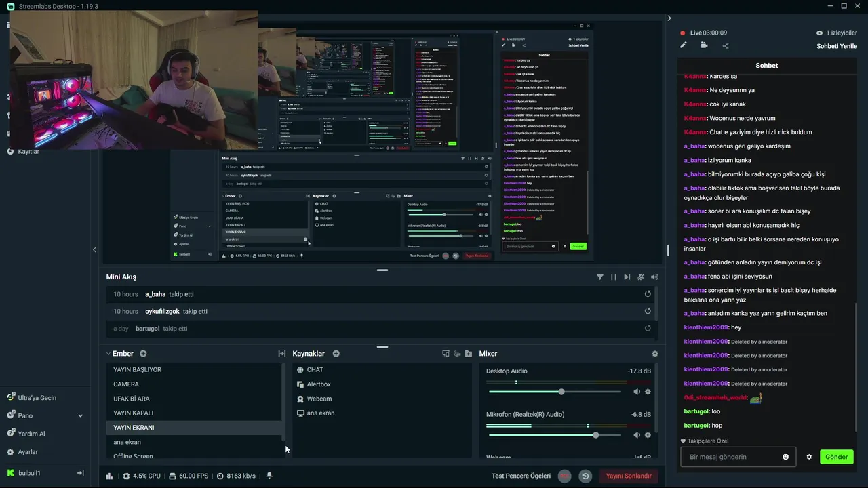
Task: Add a new scene in Ember panel
Action: 143,354
